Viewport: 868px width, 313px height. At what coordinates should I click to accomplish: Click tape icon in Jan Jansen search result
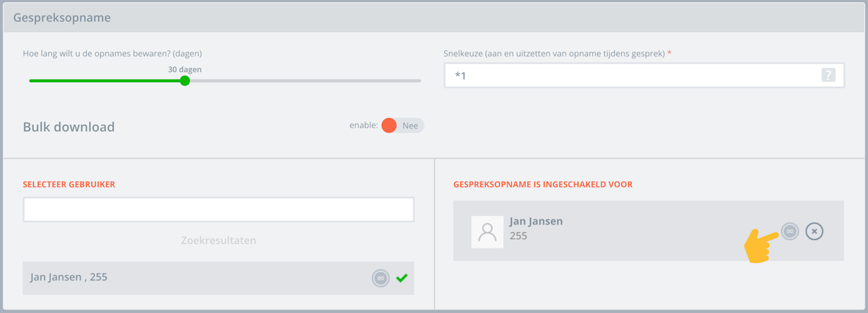380,278
